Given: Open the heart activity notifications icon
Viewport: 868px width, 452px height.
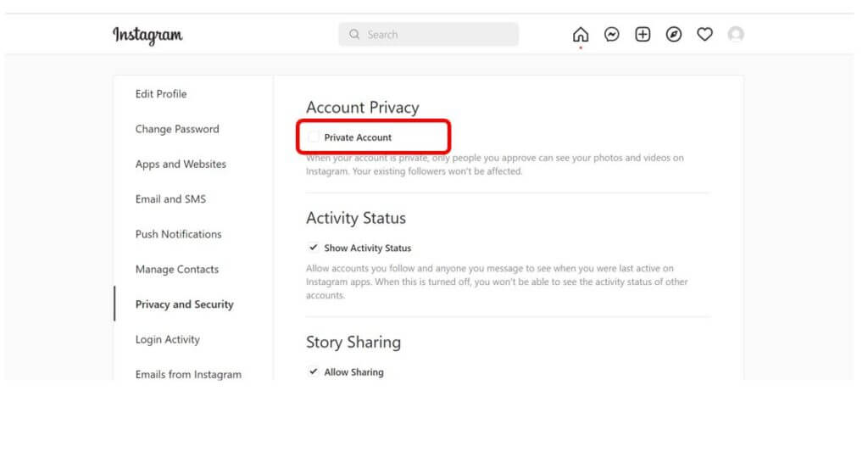Looking at the screenshot, I should point(704,34).
